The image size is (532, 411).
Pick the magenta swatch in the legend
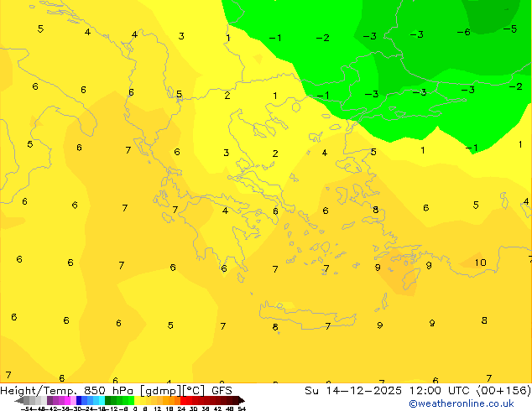pos(67,400)
